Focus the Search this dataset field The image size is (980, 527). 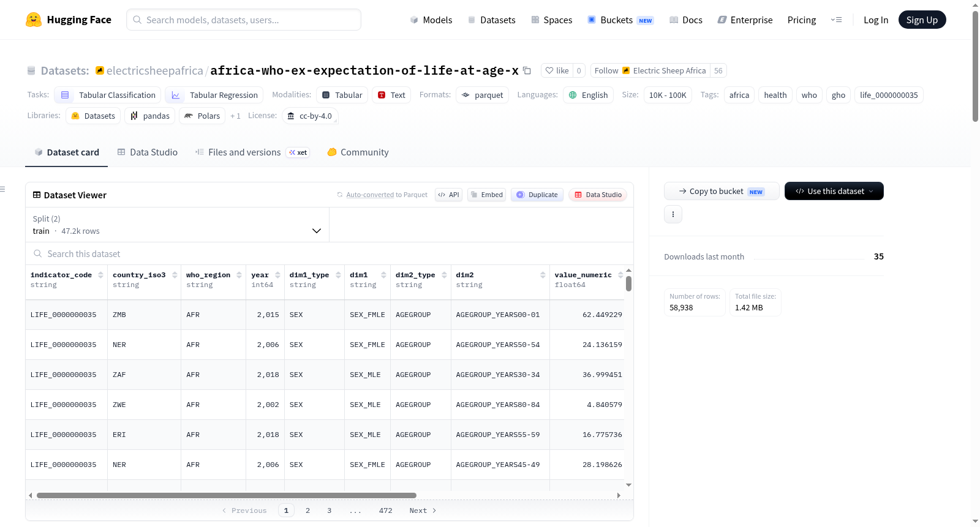330,253
